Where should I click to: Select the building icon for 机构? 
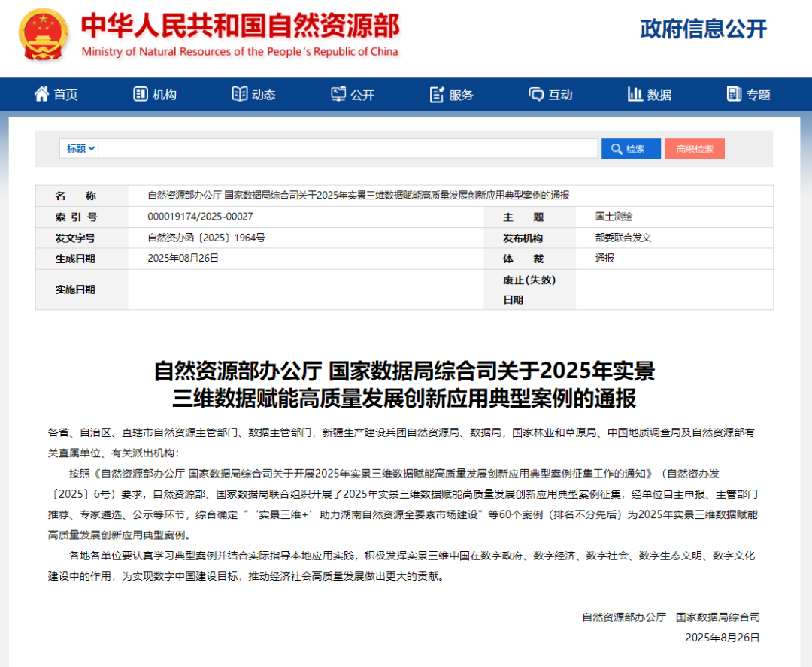[x=139, y=94]
